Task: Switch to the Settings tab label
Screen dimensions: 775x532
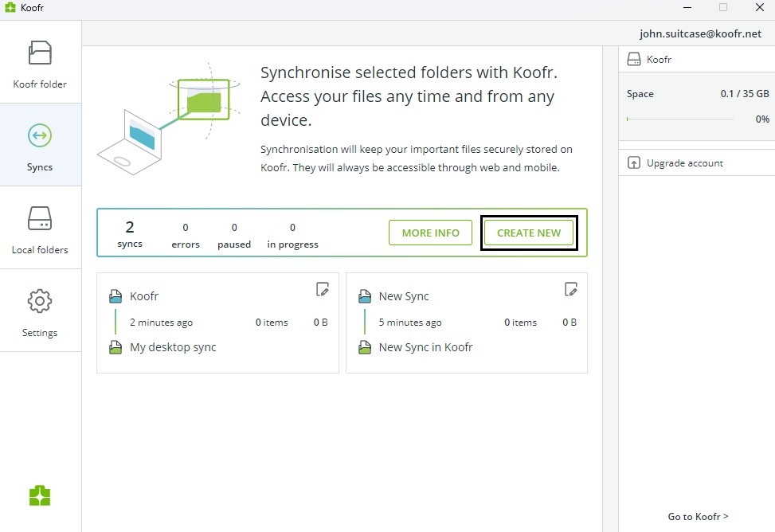Action: point(40,333)
